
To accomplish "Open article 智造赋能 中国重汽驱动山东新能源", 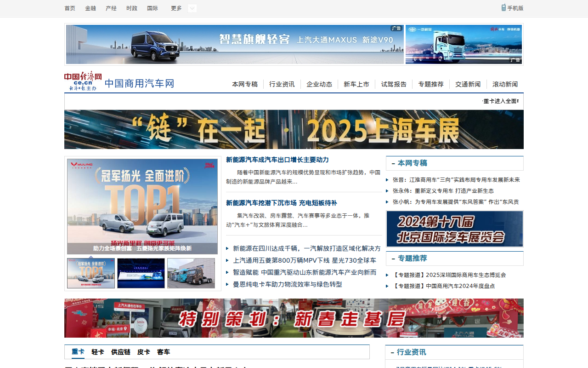I will pos(305,272).
